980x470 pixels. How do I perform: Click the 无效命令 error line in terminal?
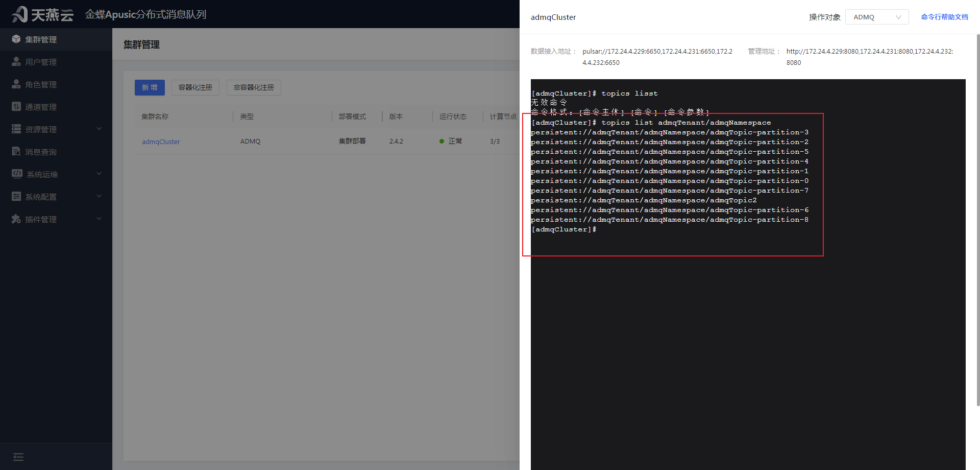[x=549, y=103]
